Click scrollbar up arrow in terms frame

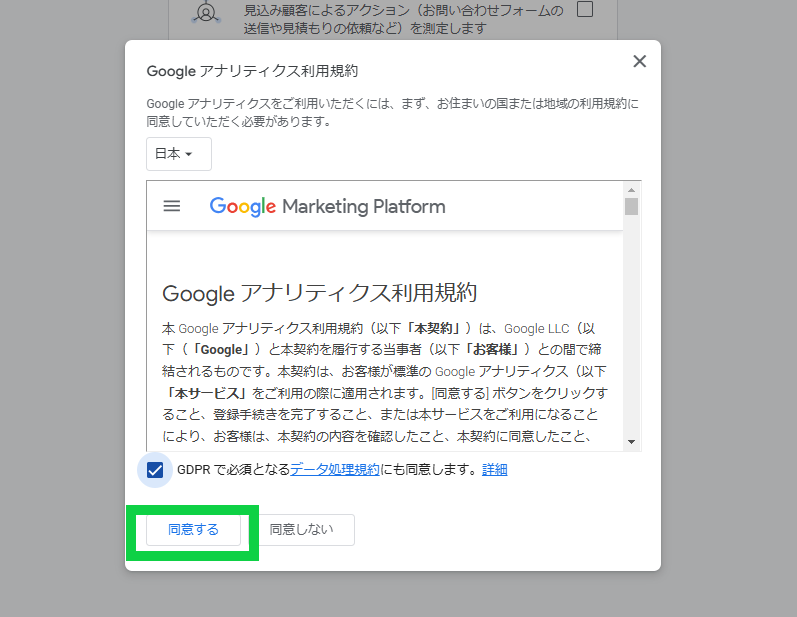631,190
